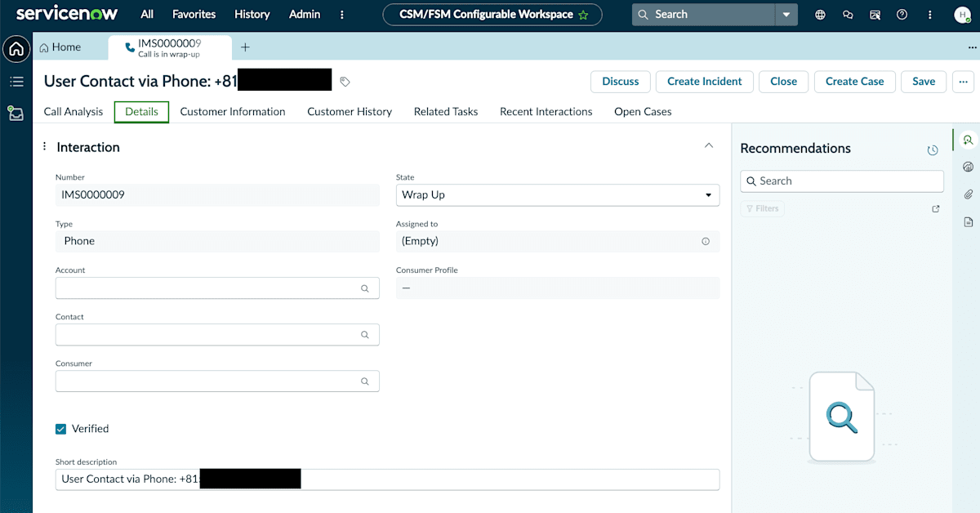
Task: Click the Create Incident button
Action: pyautogui.click(x=705, y=82)
